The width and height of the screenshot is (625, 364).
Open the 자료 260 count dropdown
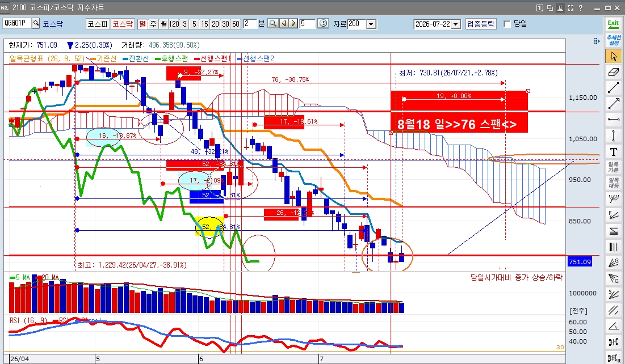(x=371, y=24)
